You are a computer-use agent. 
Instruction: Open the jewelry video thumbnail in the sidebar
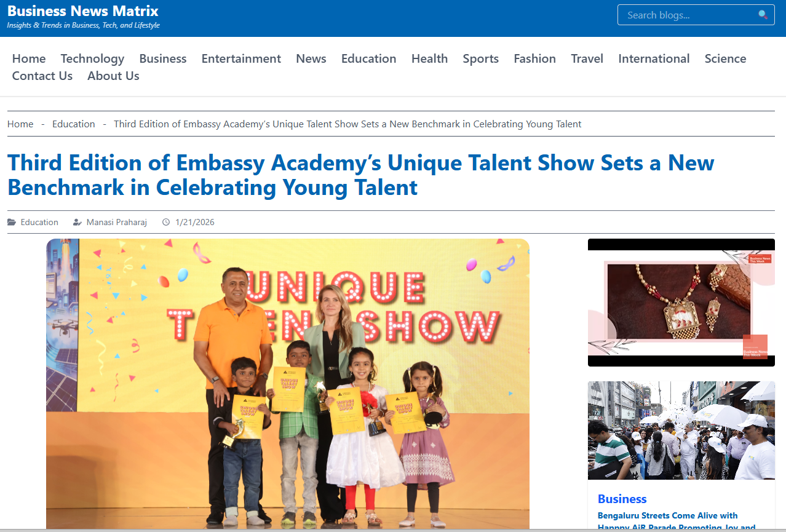[x=681, y=303]
